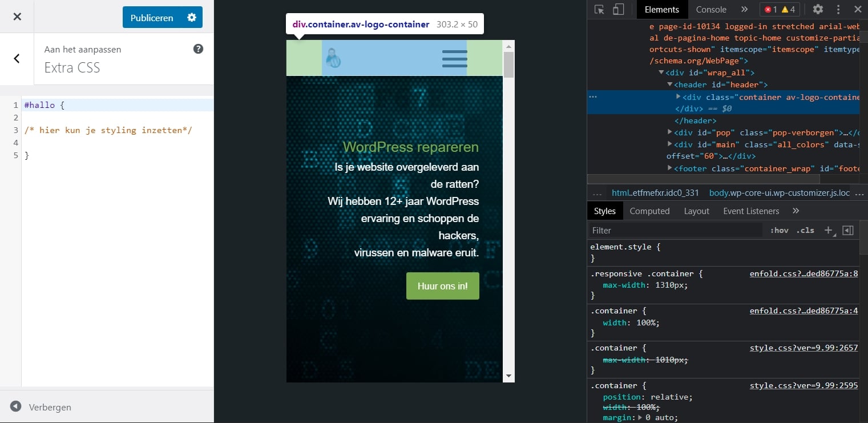Expand the div#main node

tap(670, 145)
